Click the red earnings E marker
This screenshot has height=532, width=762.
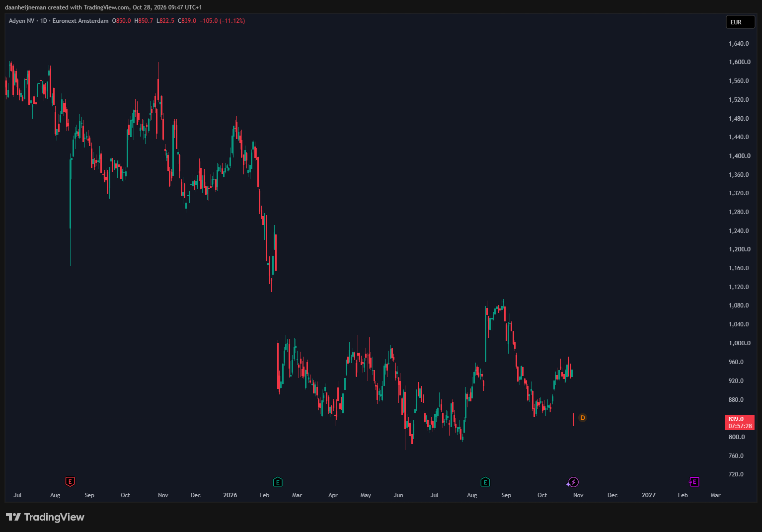[70, 481]
